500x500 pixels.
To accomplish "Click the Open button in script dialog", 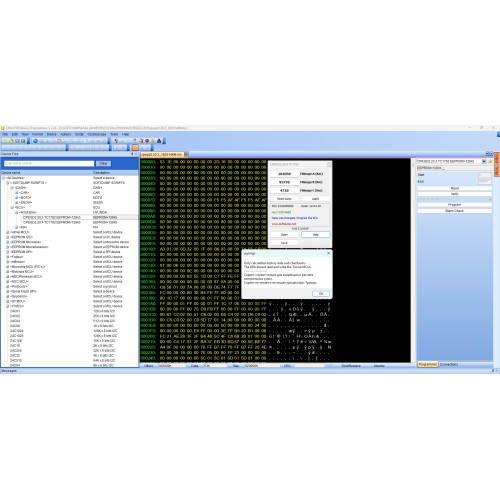I will click(284, 235).
